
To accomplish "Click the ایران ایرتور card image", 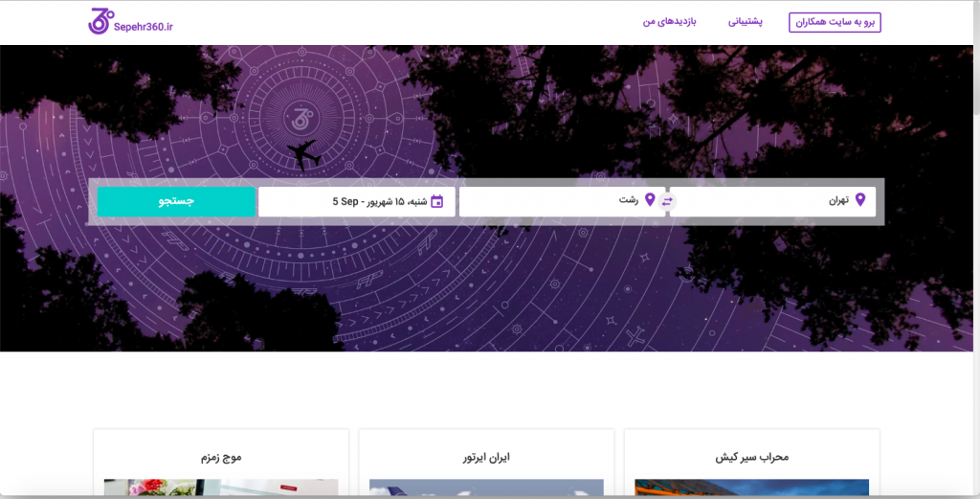I will pyautogui.click(x=486, y=488).
